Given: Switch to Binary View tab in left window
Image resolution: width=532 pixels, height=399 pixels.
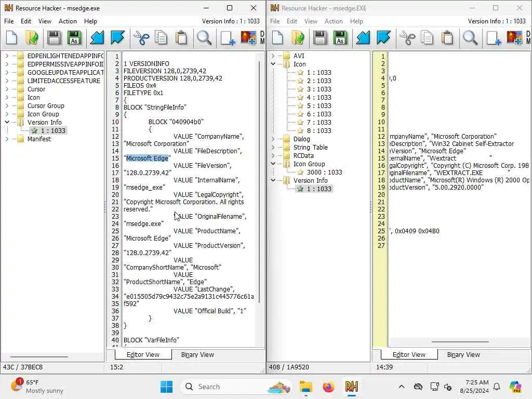Looking at the screenshot, I should coord(197,354).
